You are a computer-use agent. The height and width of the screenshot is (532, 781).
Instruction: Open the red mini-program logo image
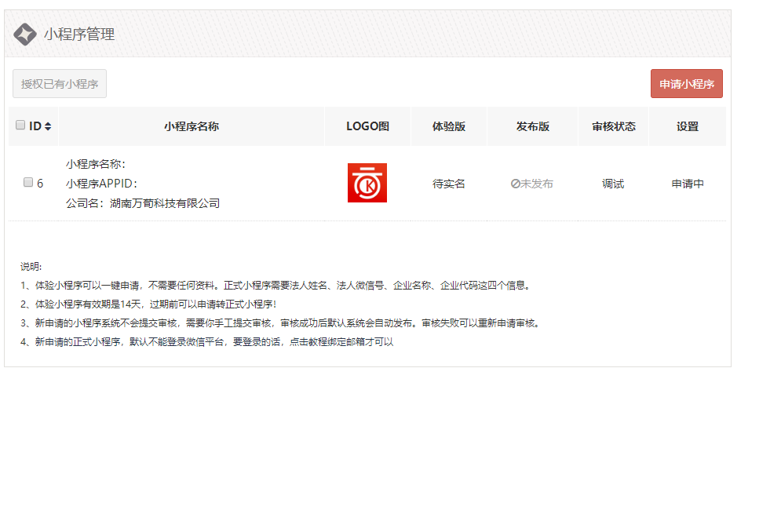click(367, 183)
